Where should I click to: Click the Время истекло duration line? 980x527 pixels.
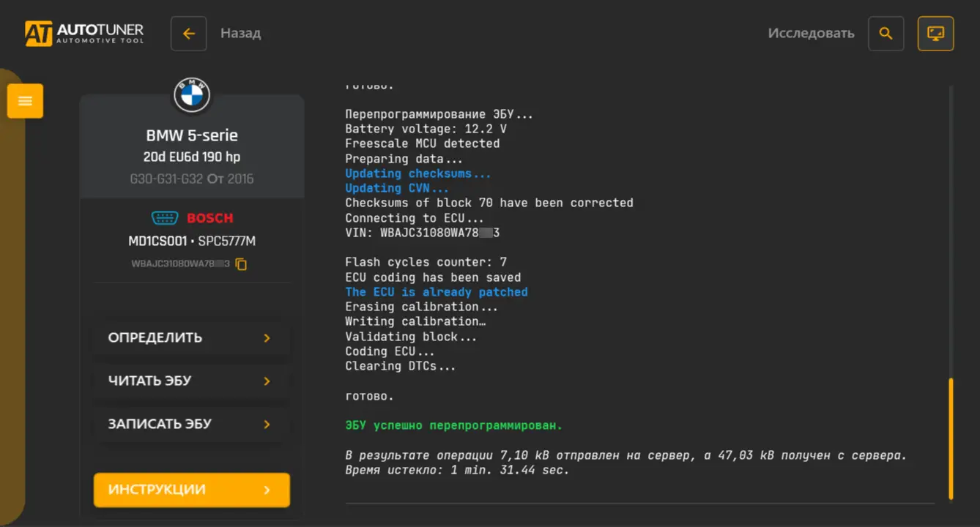pyautogui.click(x=457, y=470)
